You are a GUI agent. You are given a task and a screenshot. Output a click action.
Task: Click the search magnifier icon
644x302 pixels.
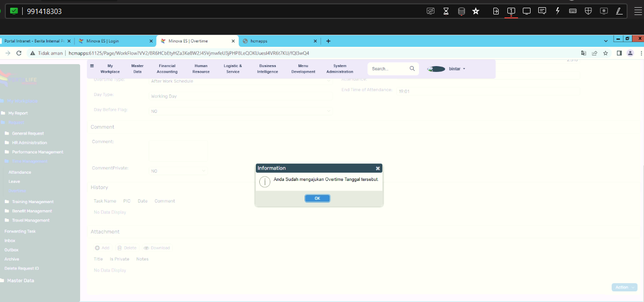point(412,69)
